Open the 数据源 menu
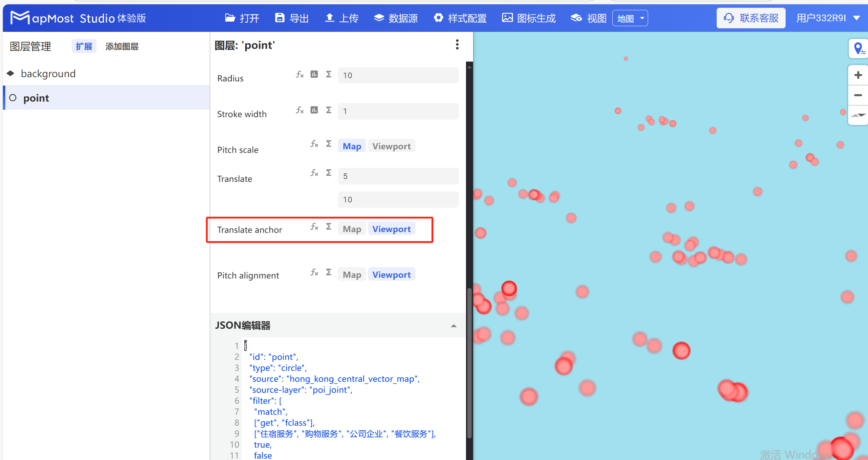The image size is (868, 460). (396, 18)
